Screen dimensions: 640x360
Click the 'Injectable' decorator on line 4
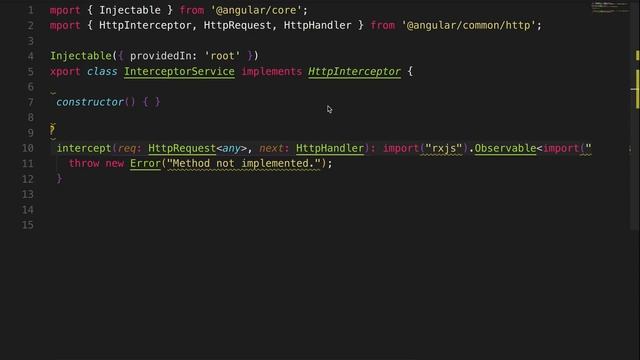pos(81,56)
